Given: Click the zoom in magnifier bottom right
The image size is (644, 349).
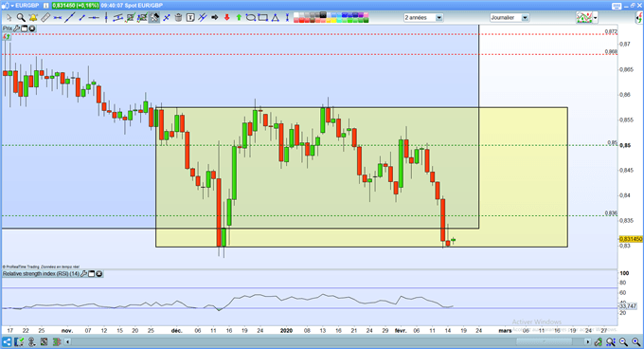Looking at the screenshot, I should pos(636,341).
